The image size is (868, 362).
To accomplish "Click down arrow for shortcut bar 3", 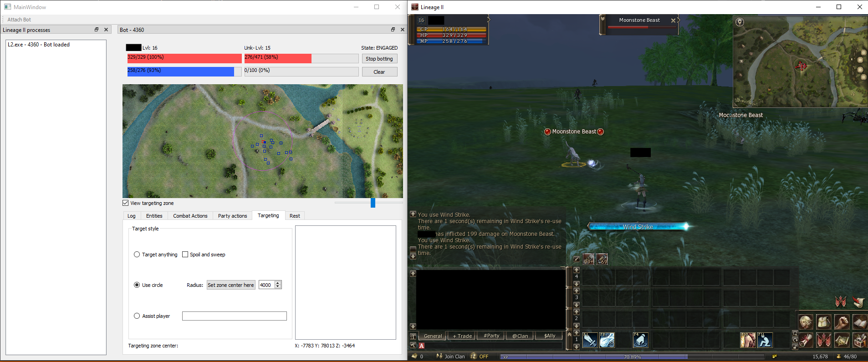I will [x=576, y=305].
